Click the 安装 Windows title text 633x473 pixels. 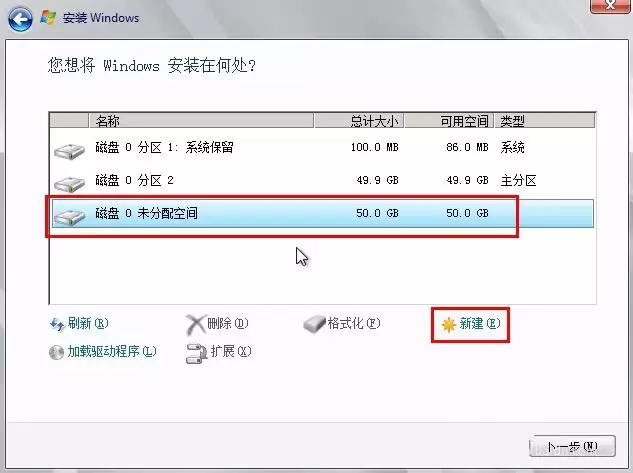pos(101,18)
